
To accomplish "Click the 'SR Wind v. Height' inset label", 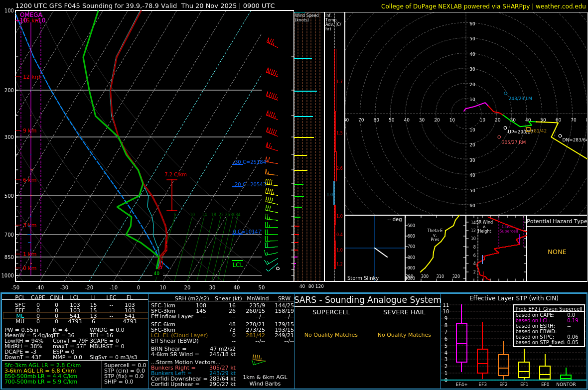I will (x=484, y=227).
